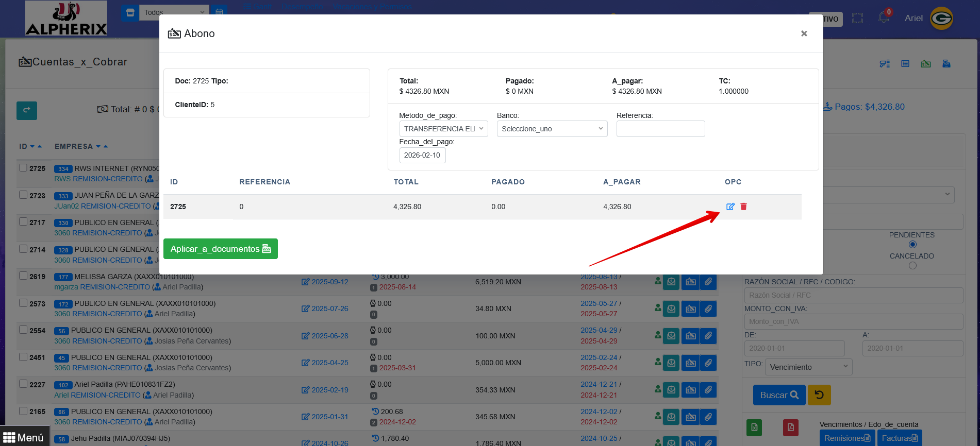The width and height of the screenshot is (980, 446).
Task: Toggle fullscreen mode icon in header
Action: [857, 19]
